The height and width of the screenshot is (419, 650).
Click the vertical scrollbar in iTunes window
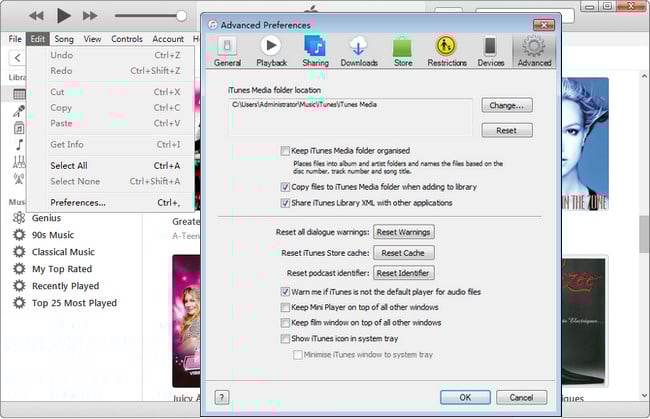(x=644, y=235)
